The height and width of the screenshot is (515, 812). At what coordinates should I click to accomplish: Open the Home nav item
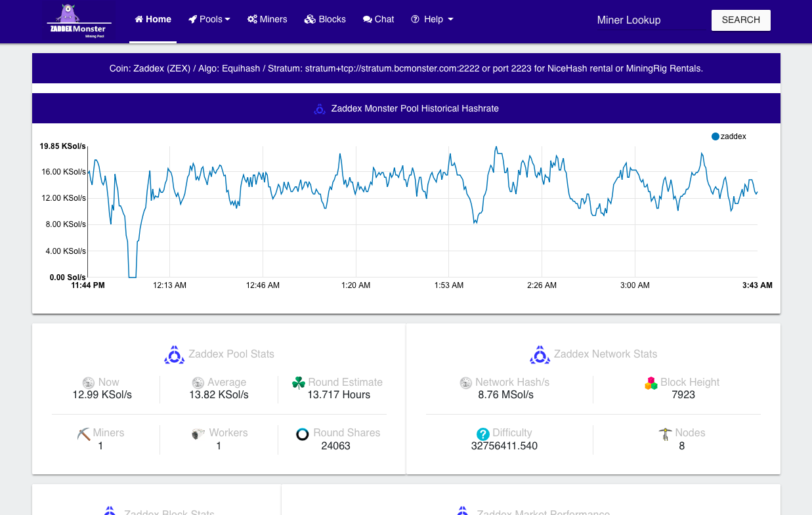click(153, 20)
